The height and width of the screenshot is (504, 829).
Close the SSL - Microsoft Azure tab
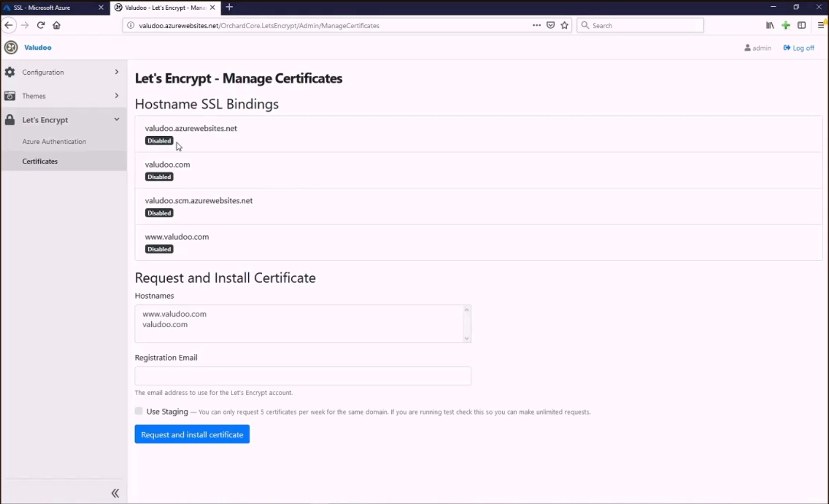pos(101,7)
